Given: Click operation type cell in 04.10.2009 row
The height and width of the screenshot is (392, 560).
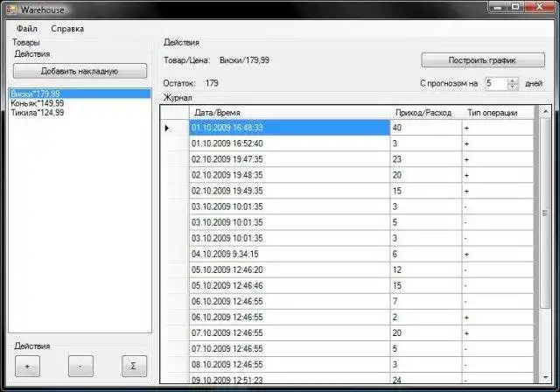Looking at the screenshot, I should [498, 254].
